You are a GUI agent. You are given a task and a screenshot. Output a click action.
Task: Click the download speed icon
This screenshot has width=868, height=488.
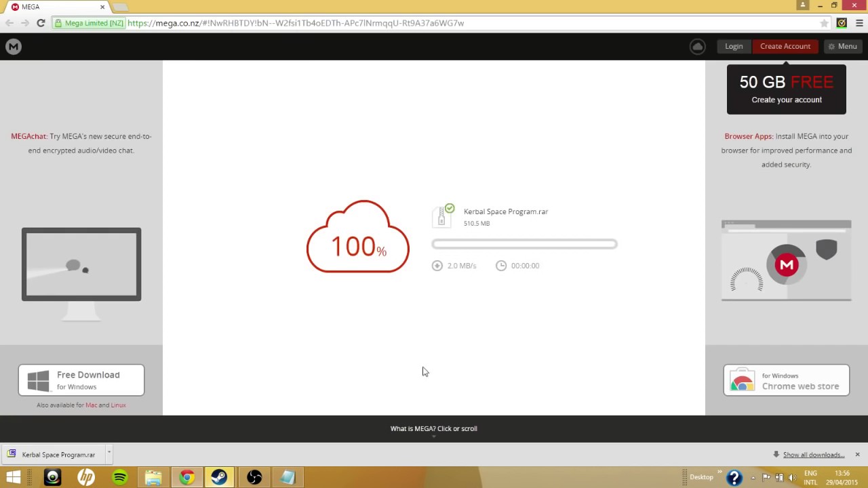[x=437, y=266]
